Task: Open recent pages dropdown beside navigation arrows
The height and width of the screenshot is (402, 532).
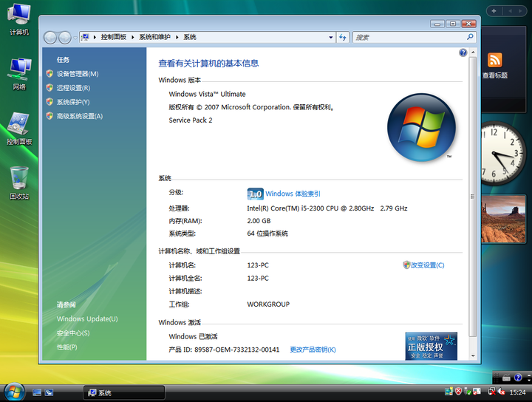Action: [x=75, y=38]
